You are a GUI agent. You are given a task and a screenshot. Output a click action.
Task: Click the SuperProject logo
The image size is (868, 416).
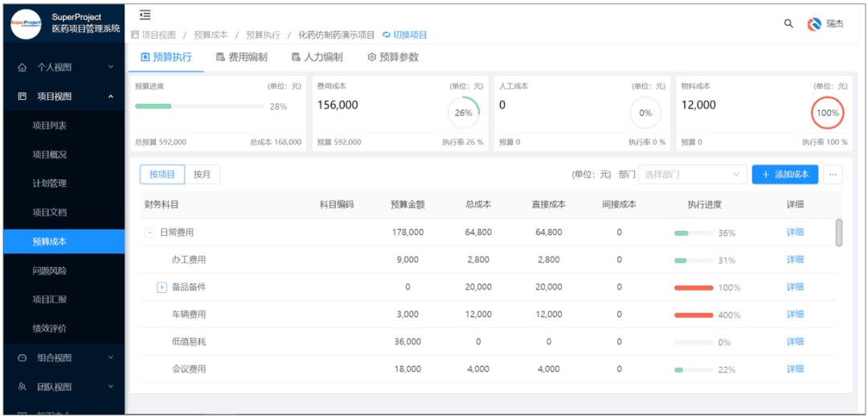click(27, 23)
